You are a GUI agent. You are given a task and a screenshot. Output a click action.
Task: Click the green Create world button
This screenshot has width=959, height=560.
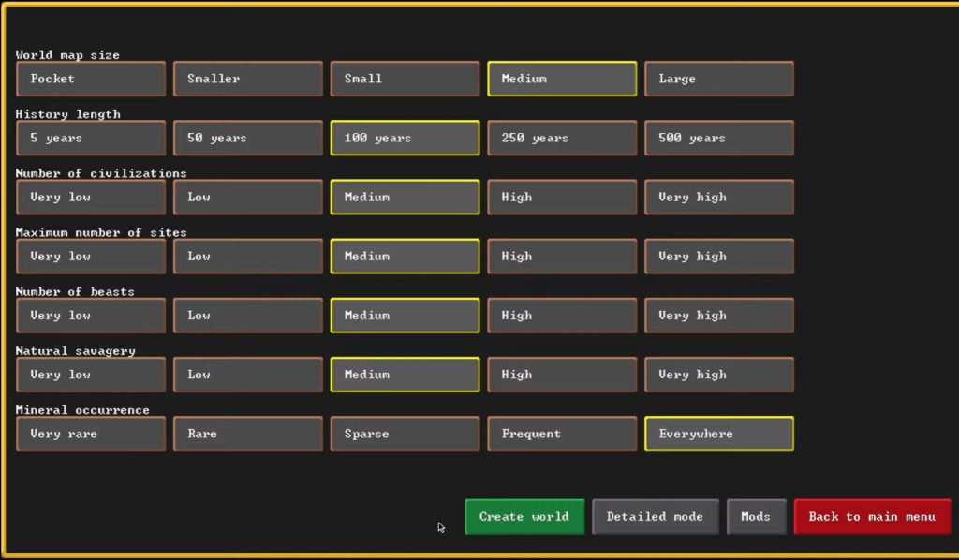(x=524, y=517)
